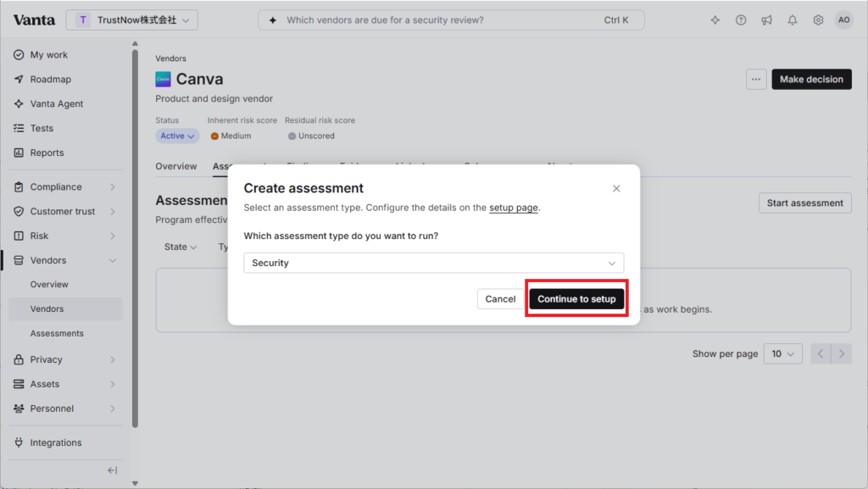The height and width of the screenshot is (489, 868).
Task: Open the notifications bell icon
Action: pos(793,19)
